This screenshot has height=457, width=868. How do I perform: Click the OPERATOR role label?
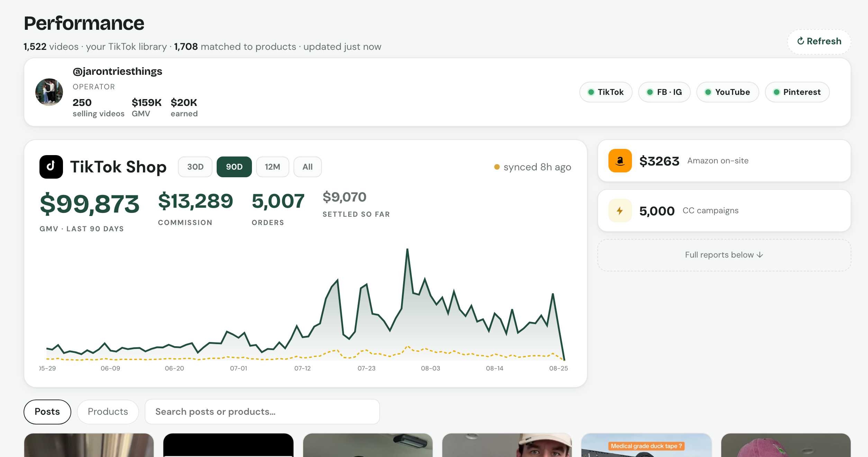coord(94,87)
